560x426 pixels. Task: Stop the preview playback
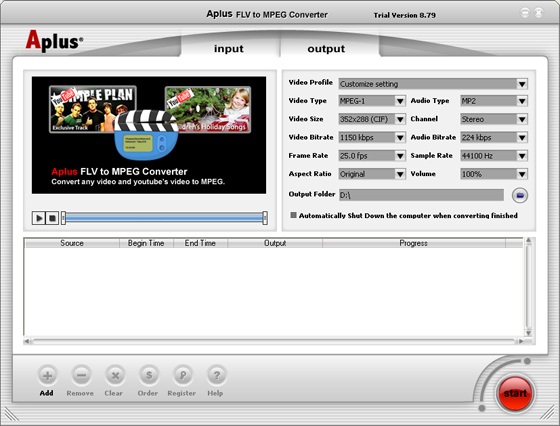click(x=52, y=218)
